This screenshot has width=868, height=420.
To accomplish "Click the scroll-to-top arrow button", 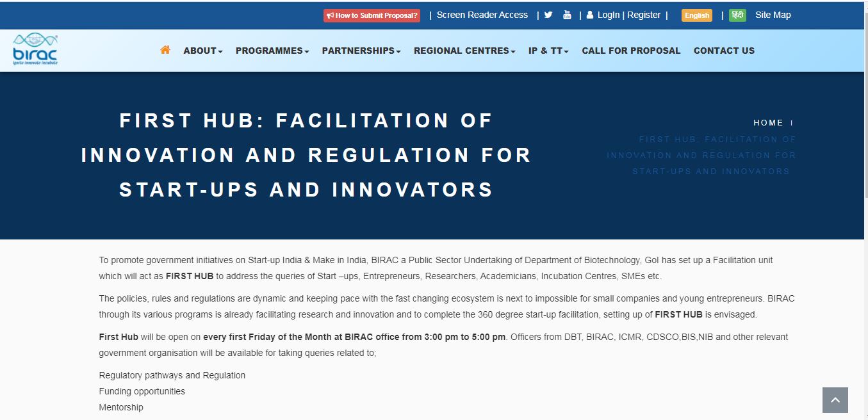I will pos(835,400).
